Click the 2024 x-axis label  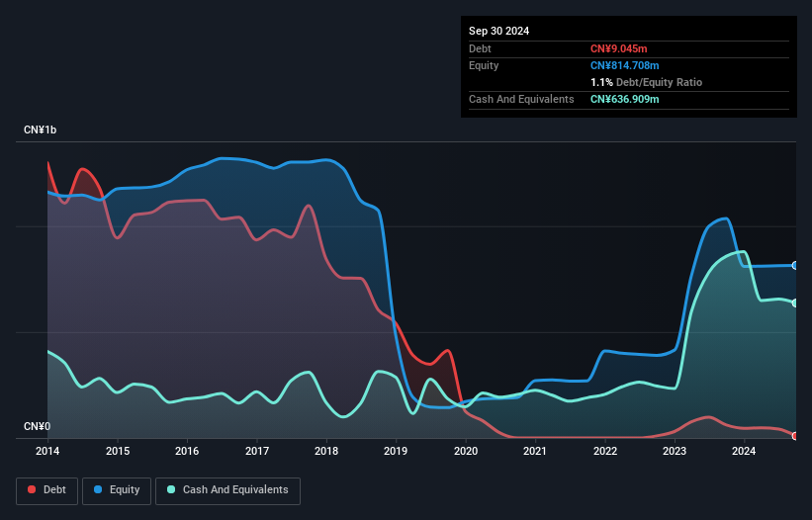point(744,451)
